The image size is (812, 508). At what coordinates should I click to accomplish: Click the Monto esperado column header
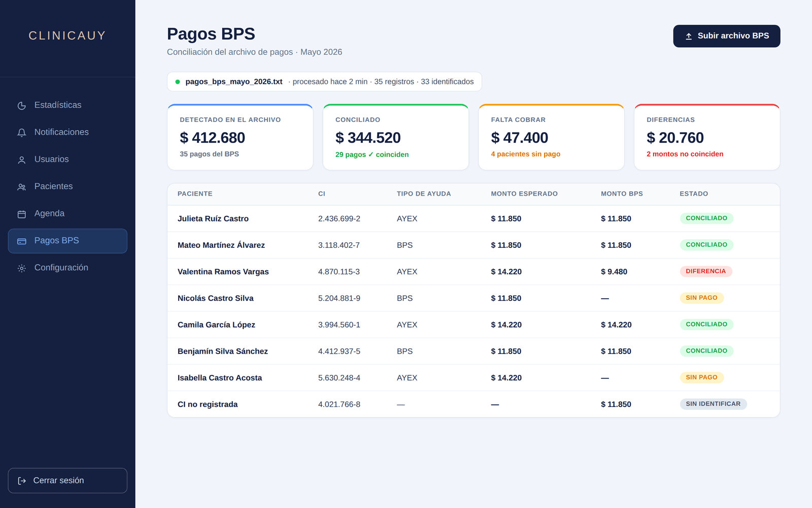pos(524,194)
